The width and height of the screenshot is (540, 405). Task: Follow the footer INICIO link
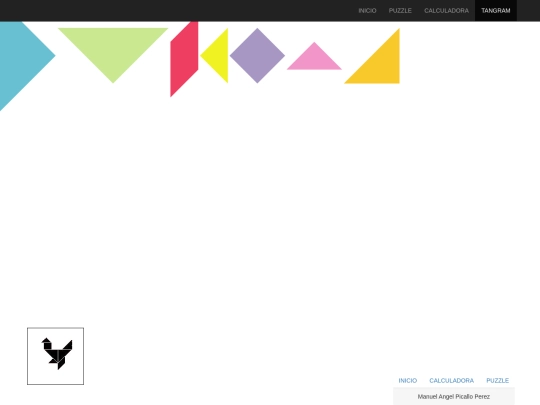tap(407, 381)
